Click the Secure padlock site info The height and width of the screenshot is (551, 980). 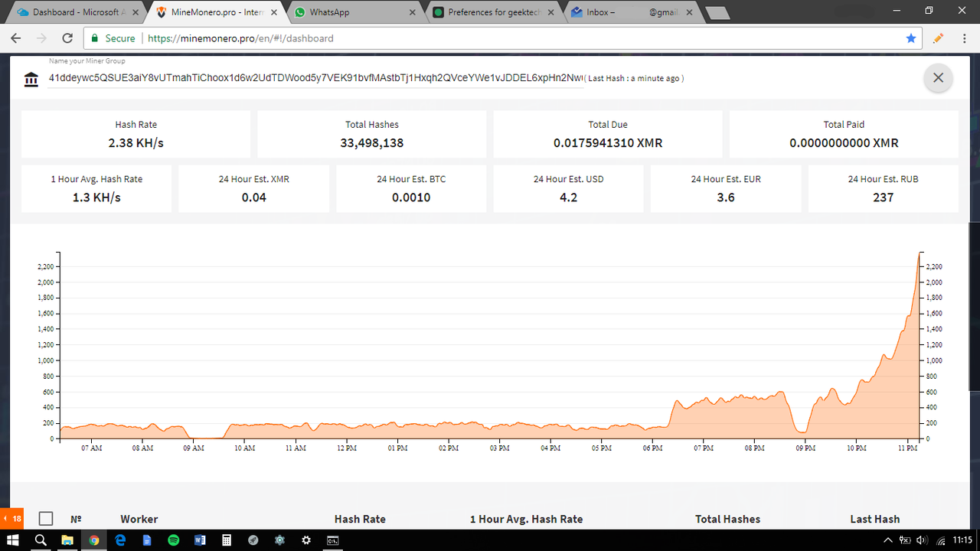click(x=113, y=37)
